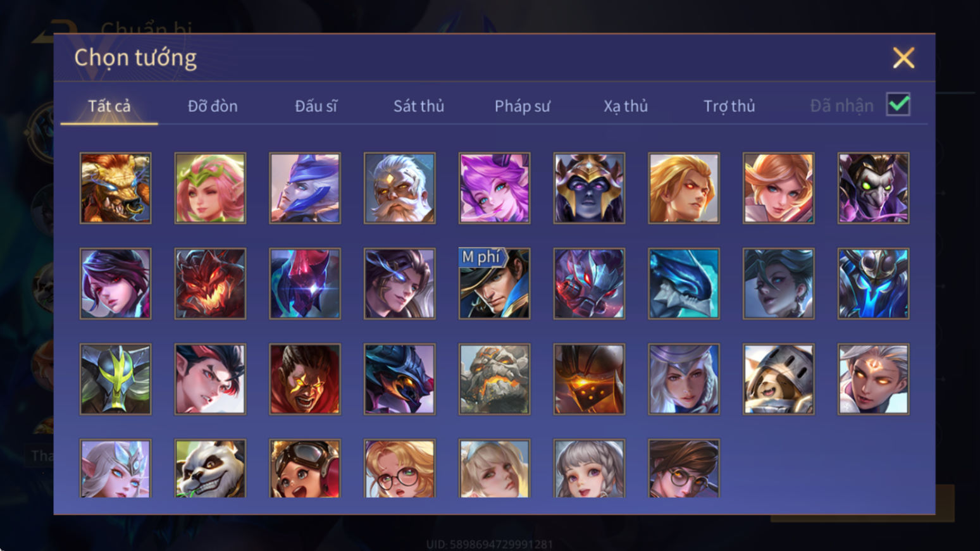Image resolution: width=980 pixels, height=551 pixels.
Task: Pick the hooded bear knight hero
Action: pos(778,379)
